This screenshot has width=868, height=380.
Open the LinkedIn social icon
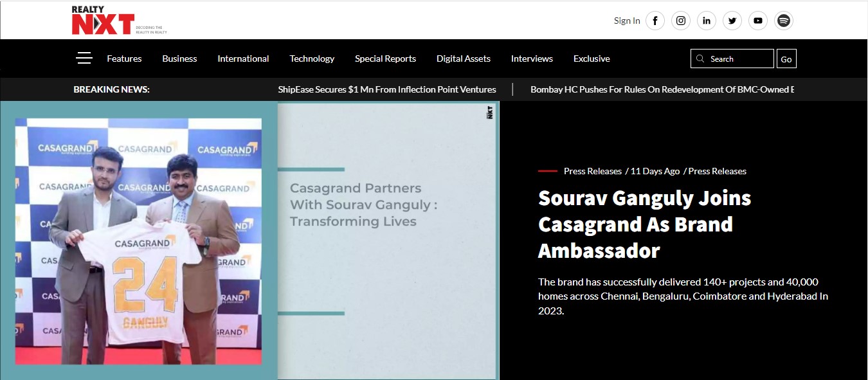click(x=707, y=21)
